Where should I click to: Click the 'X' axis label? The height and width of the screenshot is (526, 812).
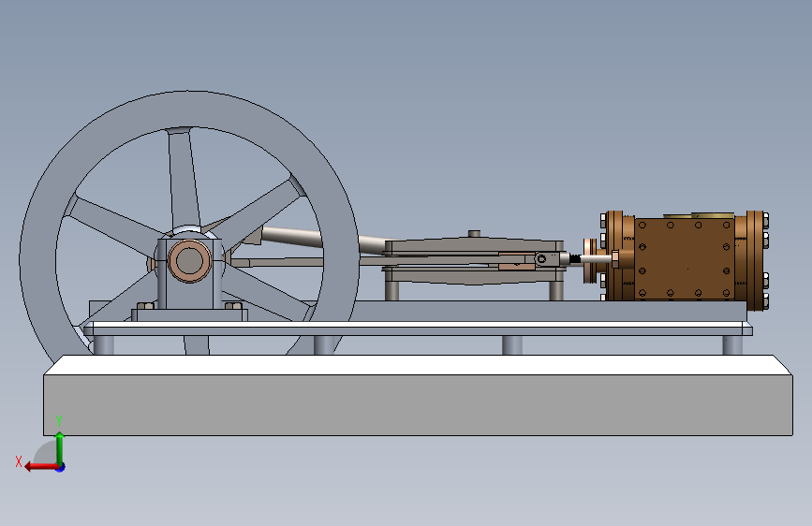pyautogui.click(x=19, y=461)
